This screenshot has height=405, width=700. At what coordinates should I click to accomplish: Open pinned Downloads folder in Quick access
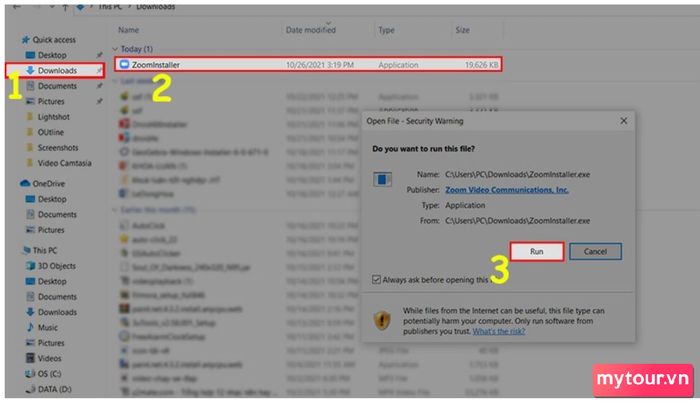coord(57,71)
